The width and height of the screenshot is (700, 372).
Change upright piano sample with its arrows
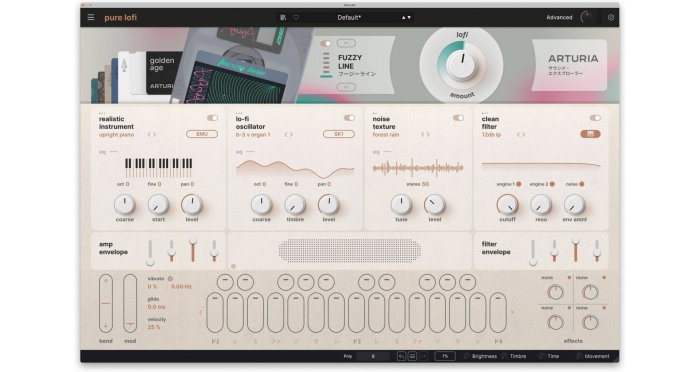click(152, 134)
